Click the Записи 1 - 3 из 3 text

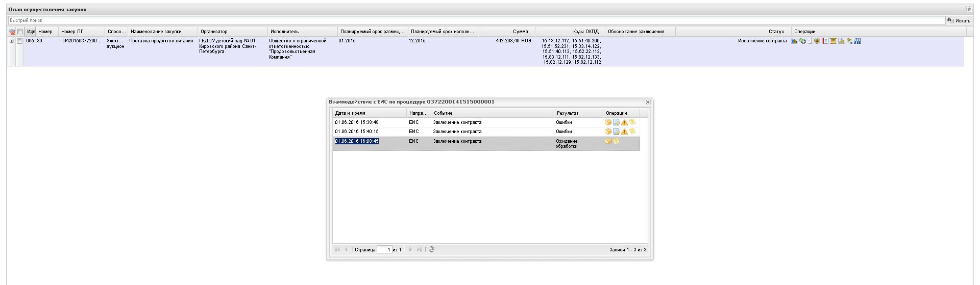(x=628, y=250)
